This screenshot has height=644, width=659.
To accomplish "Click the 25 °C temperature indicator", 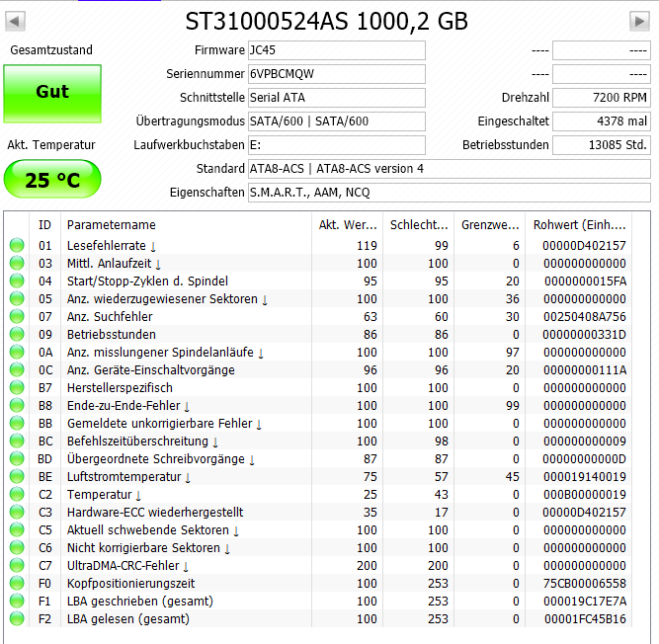I will pos(52,179).
